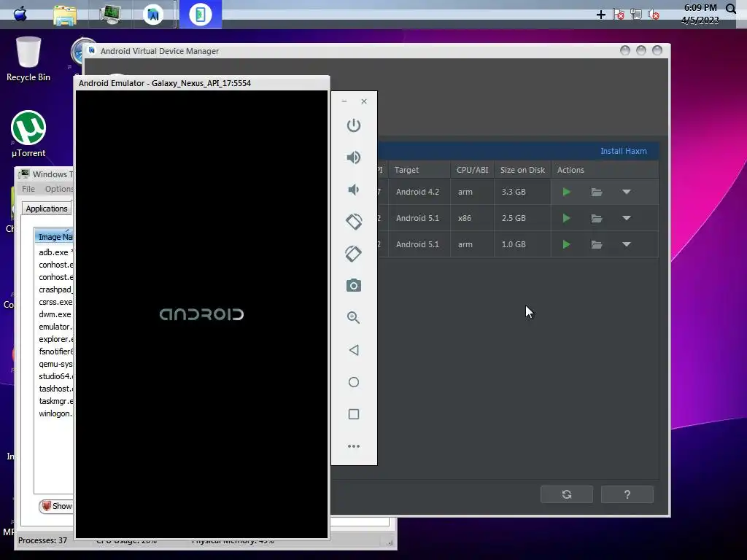Refresh the AVD list with refresh button
Screen dimensions: 747x560
coord(566,494)
